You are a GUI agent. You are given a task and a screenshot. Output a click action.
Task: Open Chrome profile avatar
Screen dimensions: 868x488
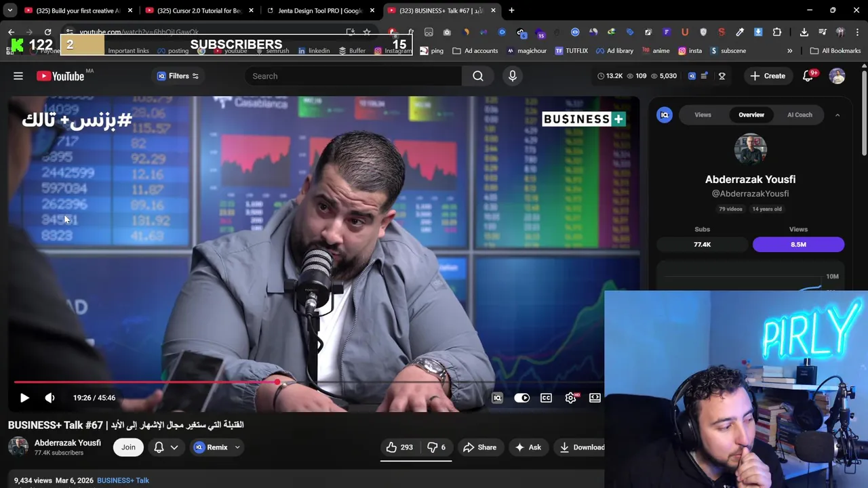(840, 32)
